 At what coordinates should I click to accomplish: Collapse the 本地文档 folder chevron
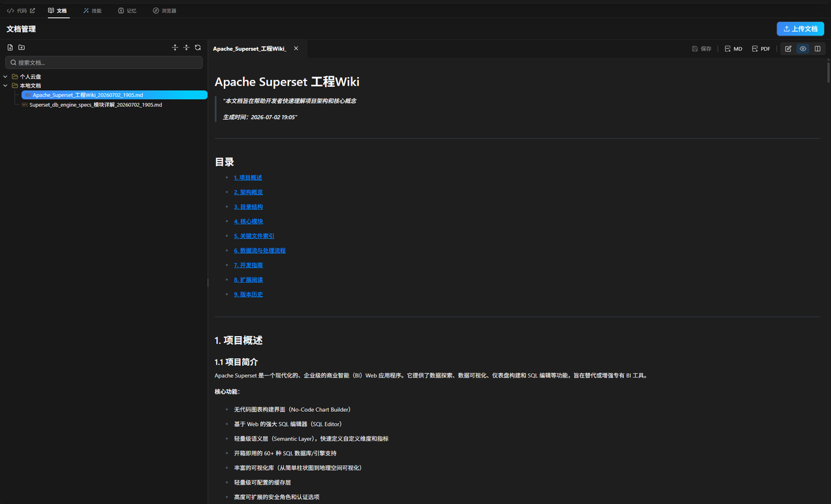point(6,86)
